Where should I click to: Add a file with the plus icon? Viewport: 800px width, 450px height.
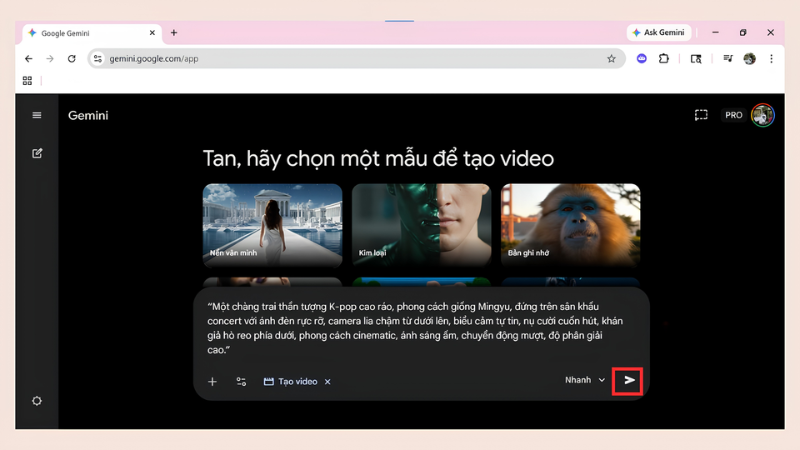pos(212,382)
